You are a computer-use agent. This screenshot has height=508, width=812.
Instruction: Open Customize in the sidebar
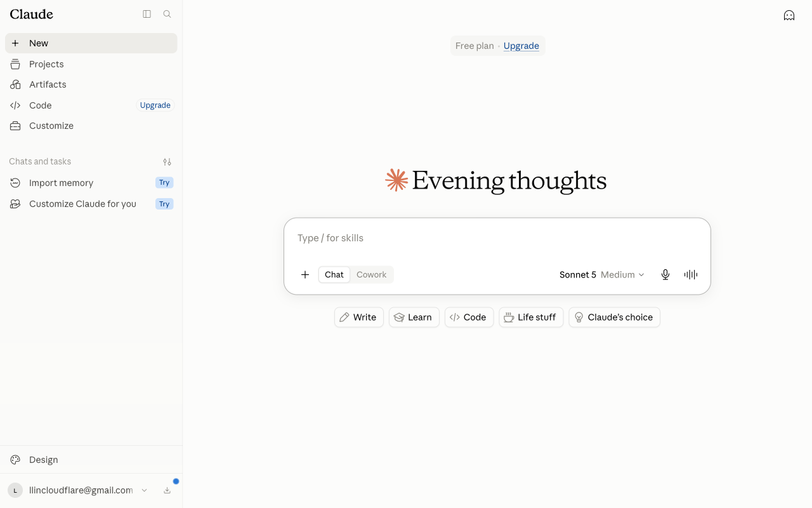tap(91, 126)
